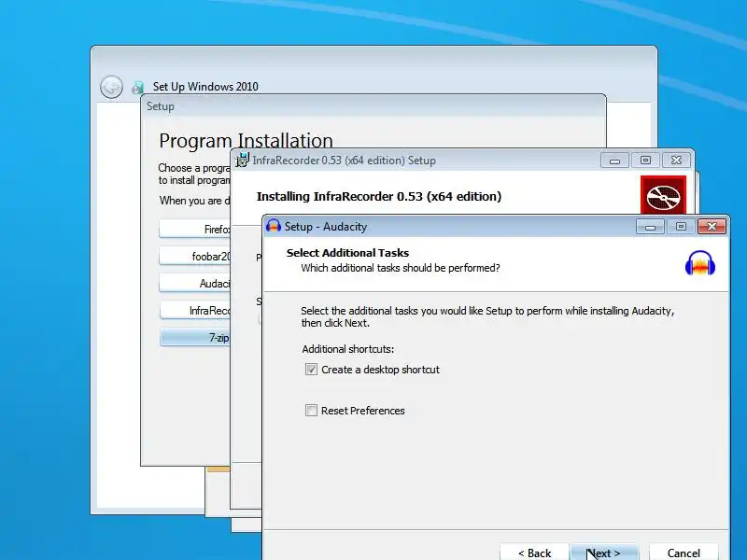Click the 7-zip button in Program Installation
Viewport: 747px width, 560px height.
[x=194, y=338]
